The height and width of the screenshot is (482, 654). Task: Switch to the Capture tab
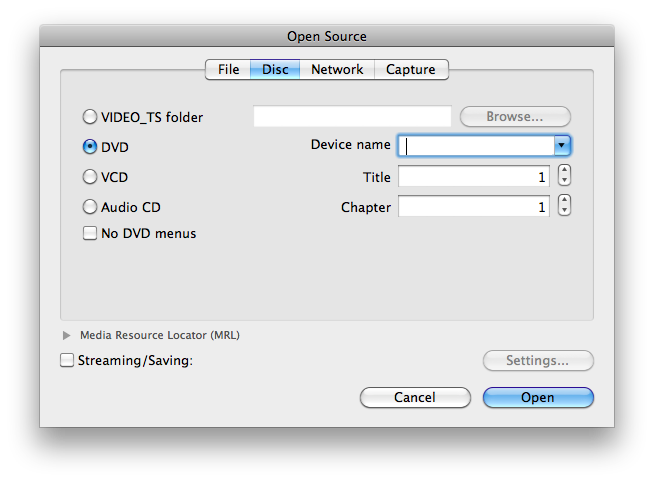(x=411, y=70)
